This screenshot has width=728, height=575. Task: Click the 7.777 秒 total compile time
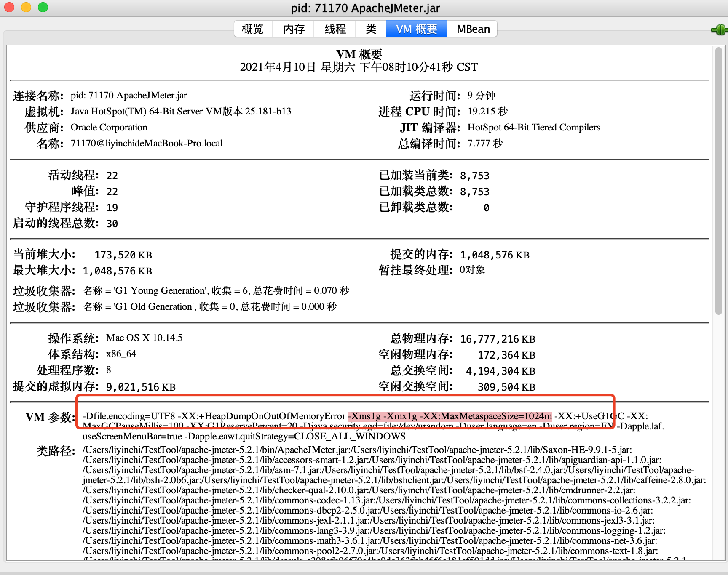click(485, 144)
